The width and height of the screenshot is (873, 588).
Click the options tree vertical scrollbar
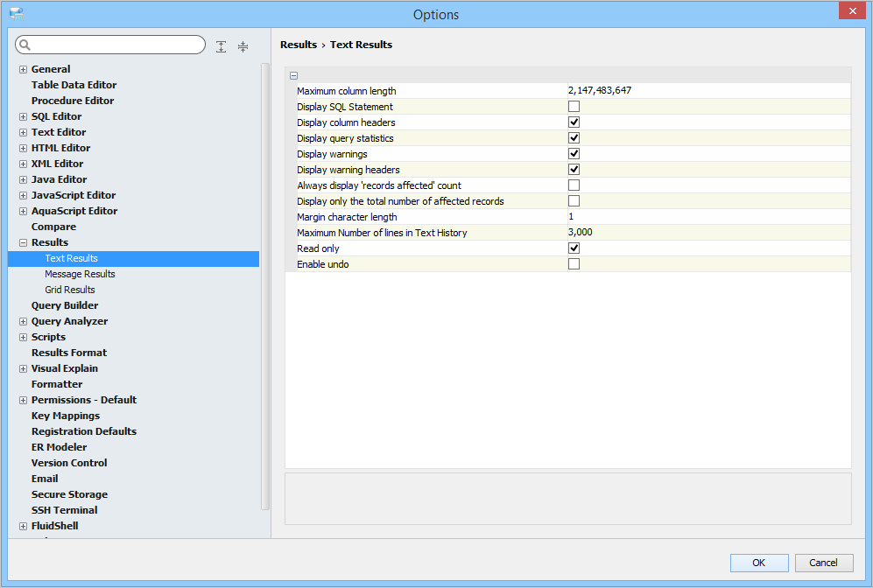[x=265, y=287]
